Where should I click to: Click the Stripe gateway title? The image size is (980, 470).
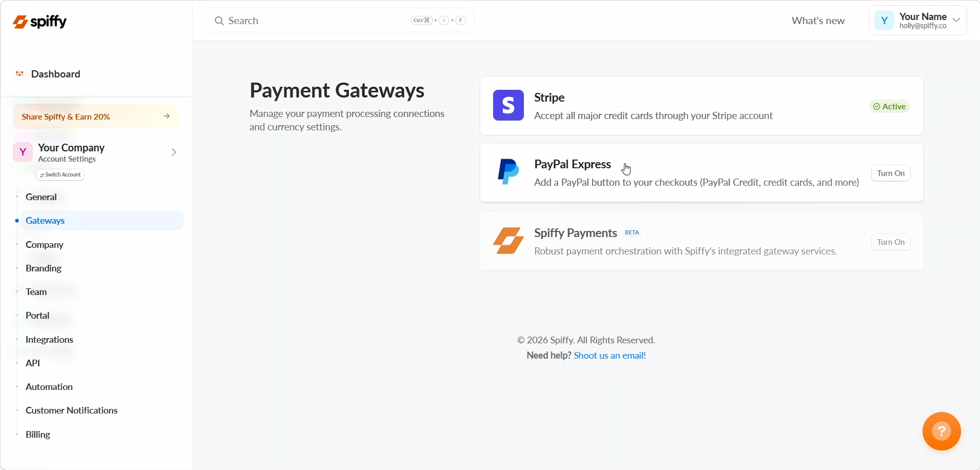pos(549,97)
